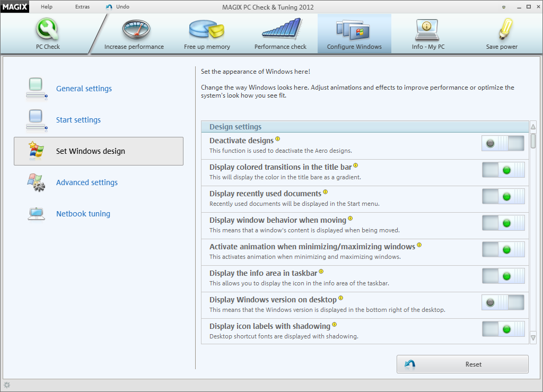This screenshot has height=392, width=543.
Task: Click 'Set the appearance of Windows here!' text
Action: [x=255, y=72]
